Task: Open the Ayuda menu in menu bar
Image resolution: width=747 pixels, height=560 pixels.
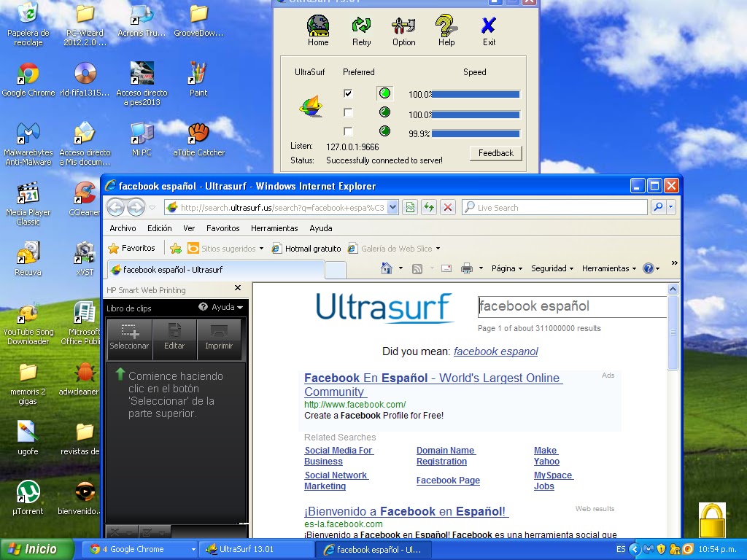Action: pyautogui.click(x=321, y=228)
